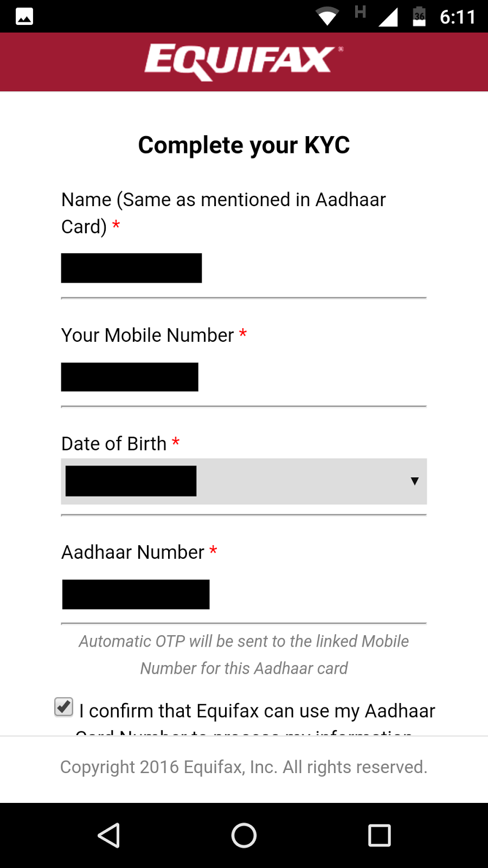Image resolution: width=488 pixels, height=868 pixels.
Task: Tap the consent text about Aadhaar usage
Action: pos(256,711)
